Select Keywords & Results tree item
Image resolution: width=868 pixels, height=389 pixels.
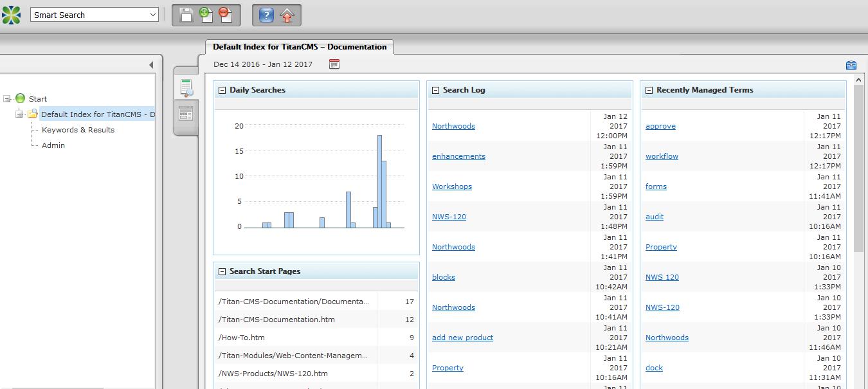click(78, 130)
